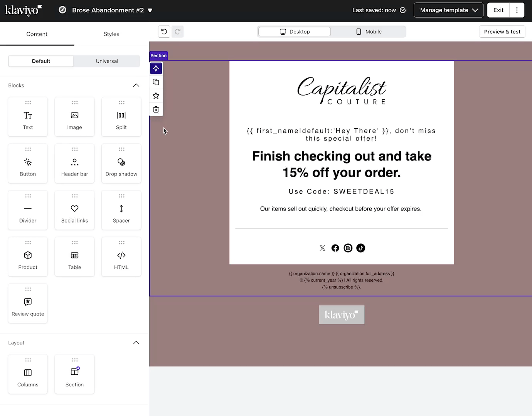Select the Product block
532x416 pixels.
[x=28, y=257]
